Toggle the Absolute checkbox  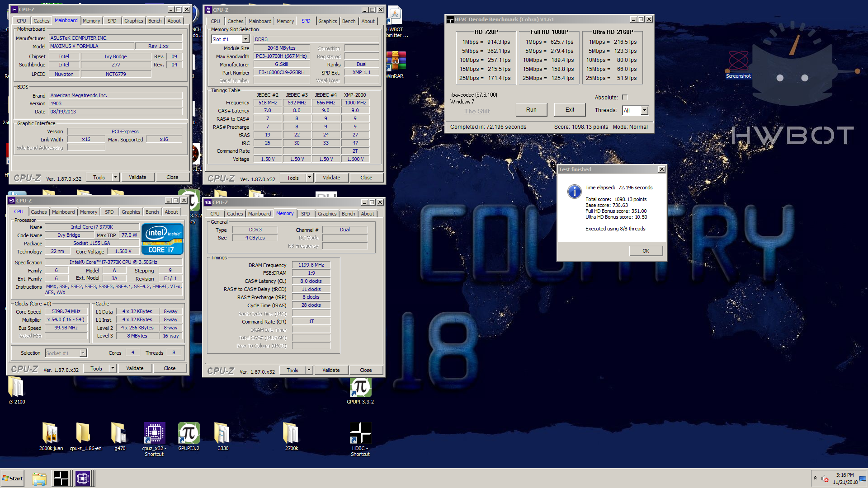point(625,97)
